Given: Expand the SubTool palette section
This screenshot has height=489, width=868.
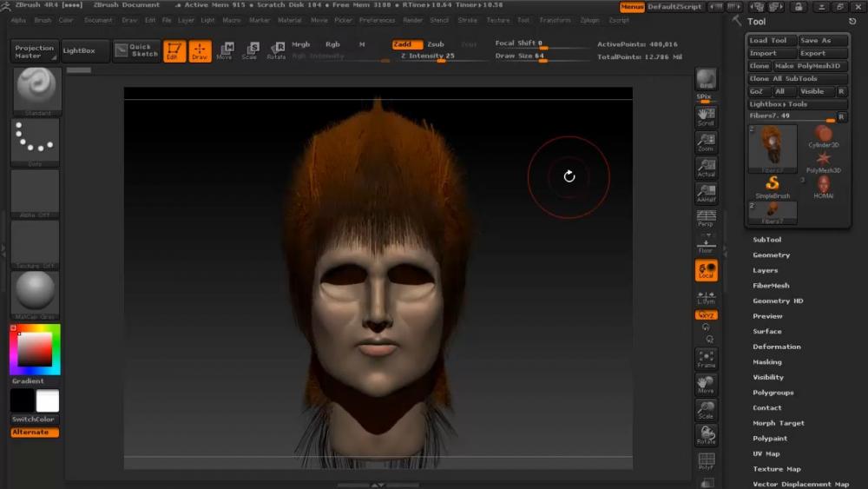Looking at the screenshot, I should [x=767, y=240].
